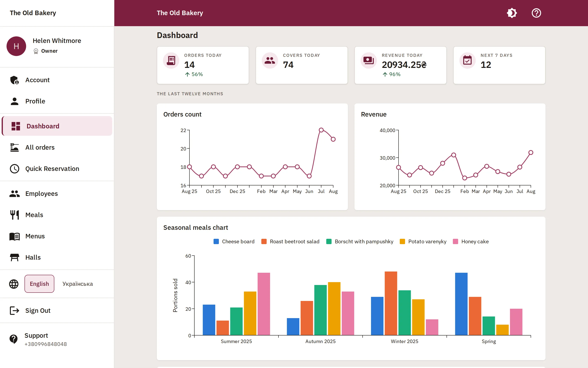This screenshot has height=368, width=588.
Task: Click the Covers Today value 74
Action: point(288,65)
